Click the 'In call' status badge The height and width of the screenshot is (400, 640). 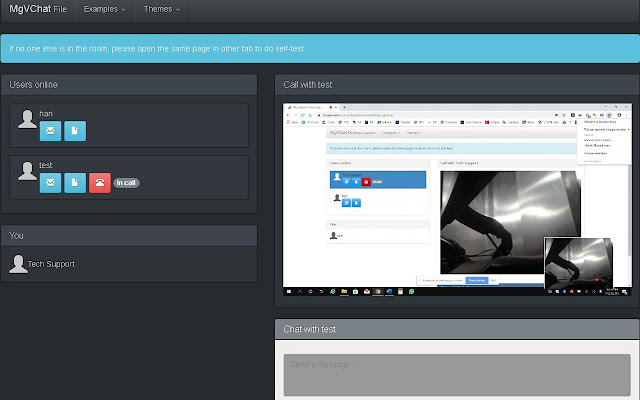click(126, 182)
